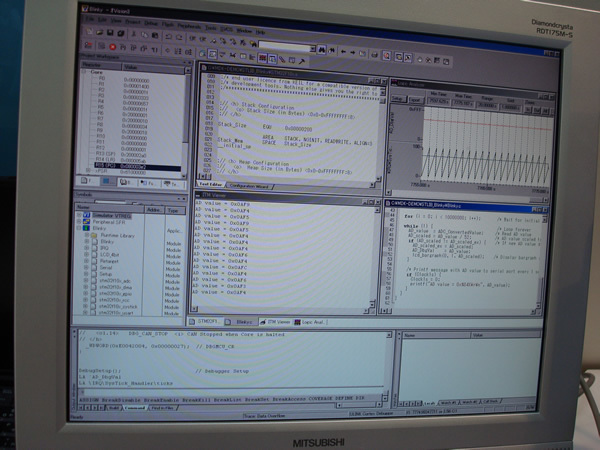Click the Logic Analyzer horizontal scrollbar
This screenshot has width=600, height=450.
[x=468, y=196]
